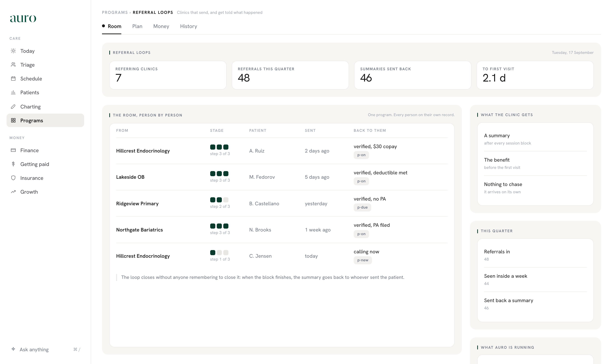Screen dimensions: 612x364
Task: Open Schedule via its calendar icon
Action: 13,78
